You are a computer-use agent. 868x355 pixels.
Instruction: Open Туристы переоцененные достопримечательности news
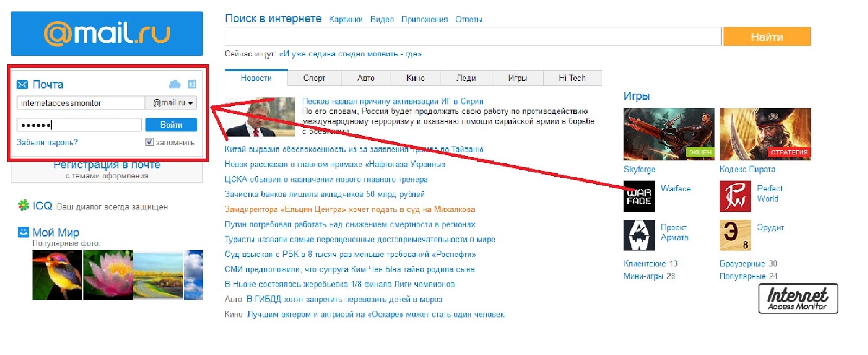coord(360,240)
